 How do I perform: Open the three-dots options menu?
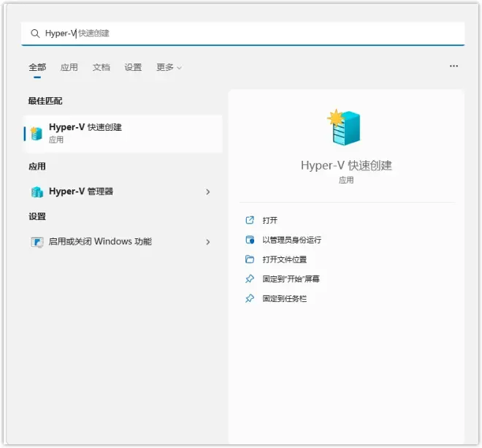pos(454,66)
